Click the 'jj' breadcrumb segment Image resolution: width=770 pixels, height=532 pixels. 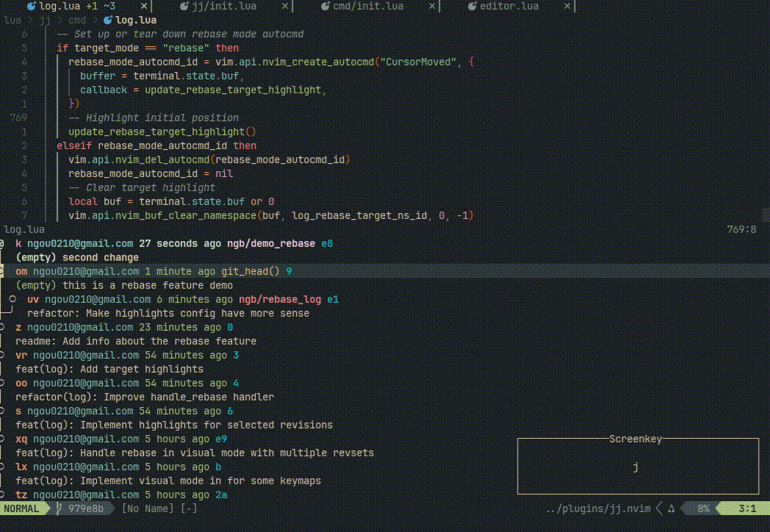[x=45, y=20]
